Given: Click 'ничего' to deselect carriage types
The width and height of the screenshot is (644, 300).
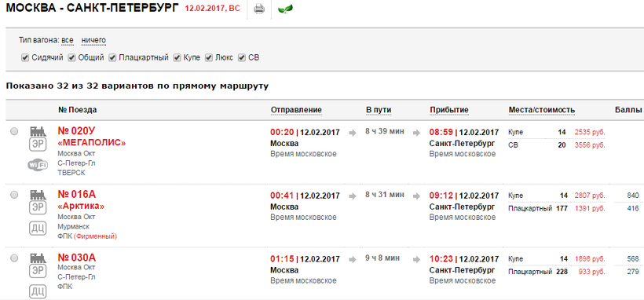Looking at the screenshot, I should (93, 40).
